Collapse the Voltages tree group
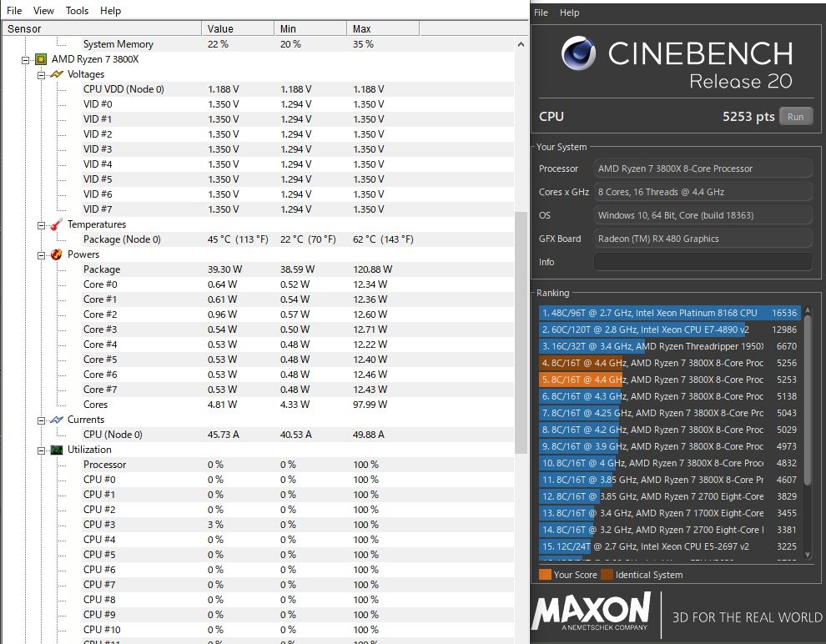 click(x=41, y=75)
